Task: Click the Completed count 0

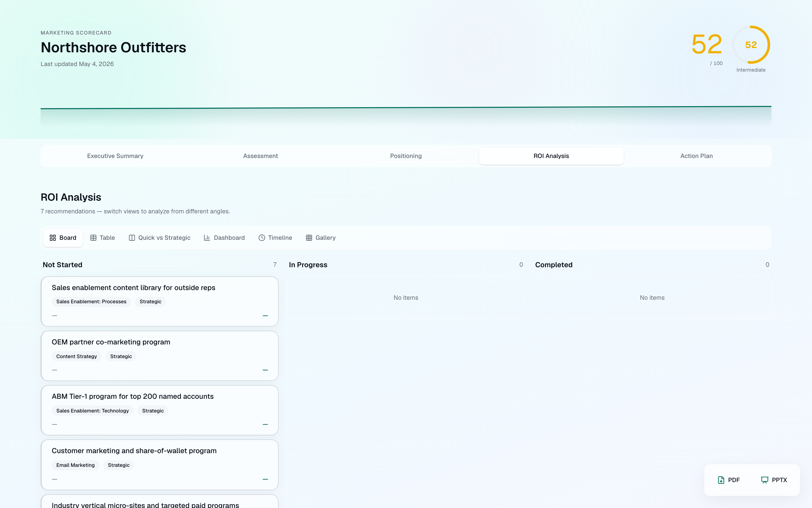Action: tap(767, 265)
